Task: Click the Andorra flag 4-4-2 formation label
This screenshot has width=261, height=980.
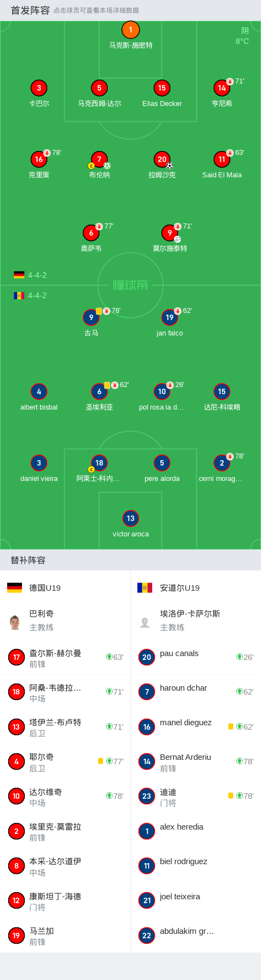Action: point(30,295)
